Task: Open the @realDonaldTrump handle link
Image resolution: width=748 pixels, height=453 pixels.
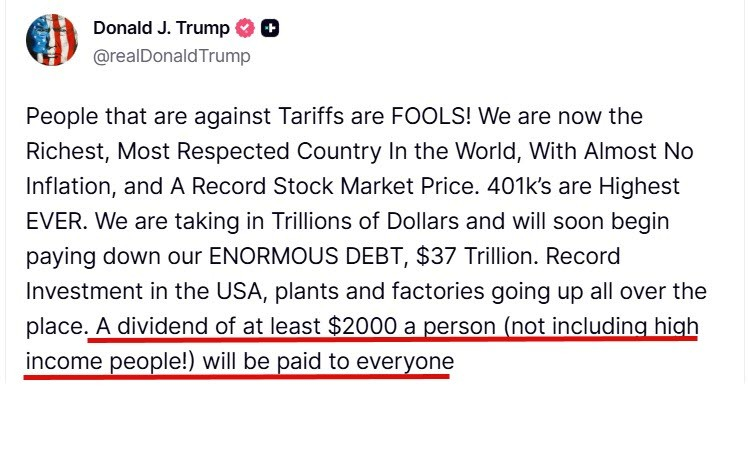Action: (171, 56)
